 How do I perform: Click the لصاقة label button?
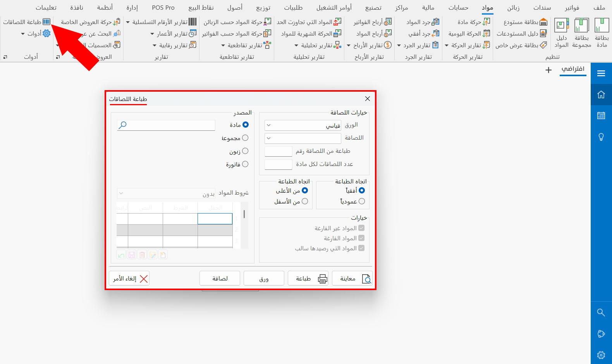coord(220,279)
